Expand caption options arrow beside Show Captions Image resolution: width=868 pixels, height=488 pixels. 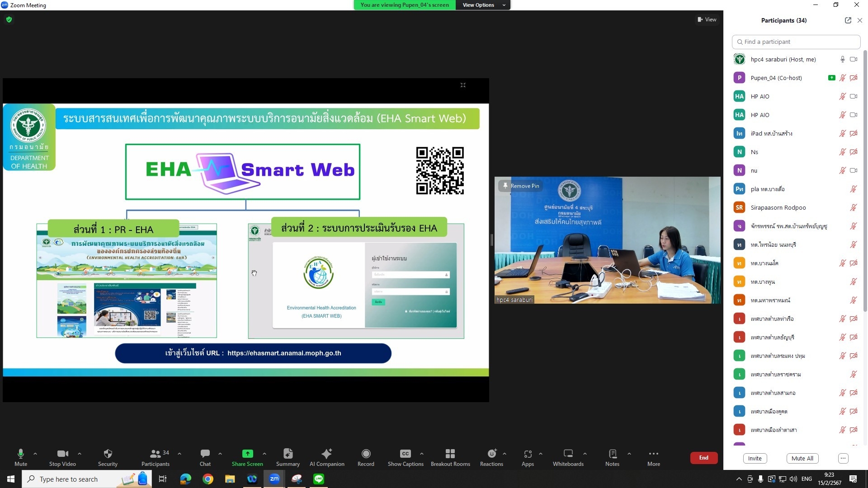[422, 454]
